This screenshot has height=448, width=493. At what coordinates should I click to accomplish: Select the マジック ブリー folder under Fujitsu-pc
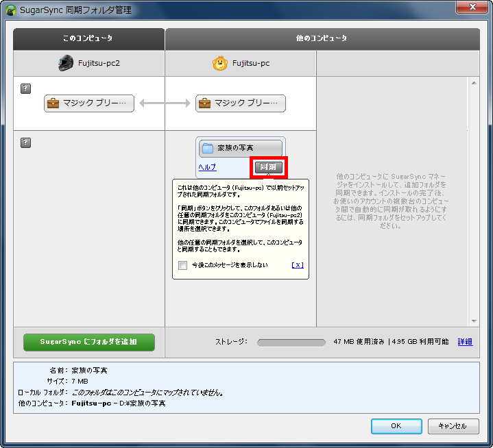pyautogui.click(x=241, y=103)
